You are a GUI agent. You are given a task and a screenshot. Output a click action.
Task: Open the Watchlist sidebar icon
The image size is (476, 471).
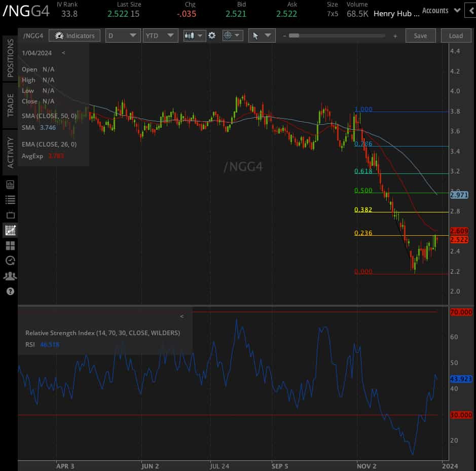pyautogui.click(x=10, y=199)
